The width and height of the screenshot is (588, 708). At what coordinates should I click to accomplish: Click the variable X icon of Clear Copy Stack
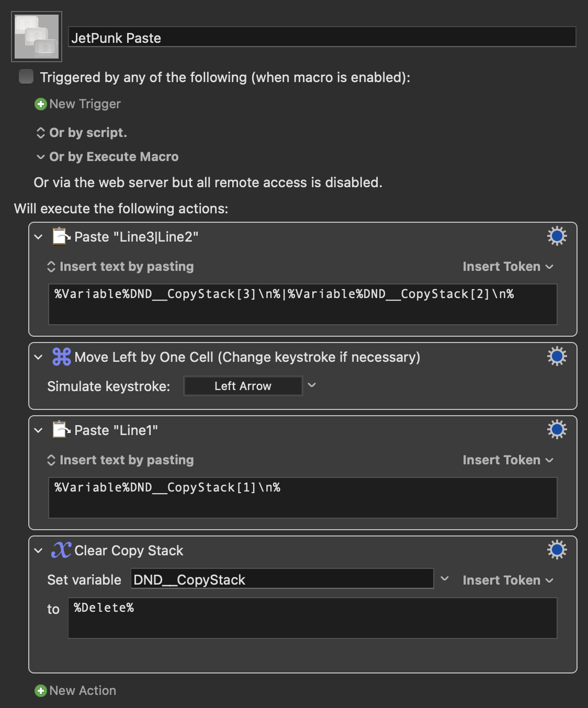[61, 550]
